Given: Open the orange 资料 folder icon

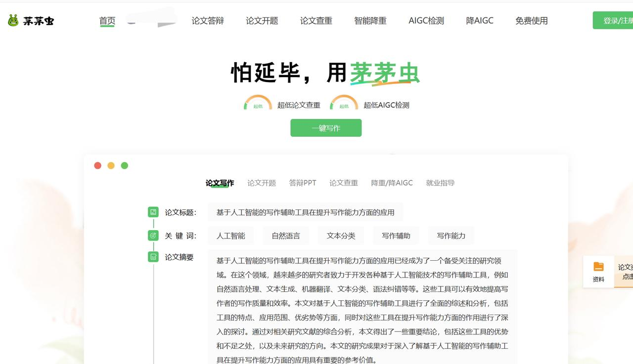Looking at the screenshot, I should tap(598, 267).
